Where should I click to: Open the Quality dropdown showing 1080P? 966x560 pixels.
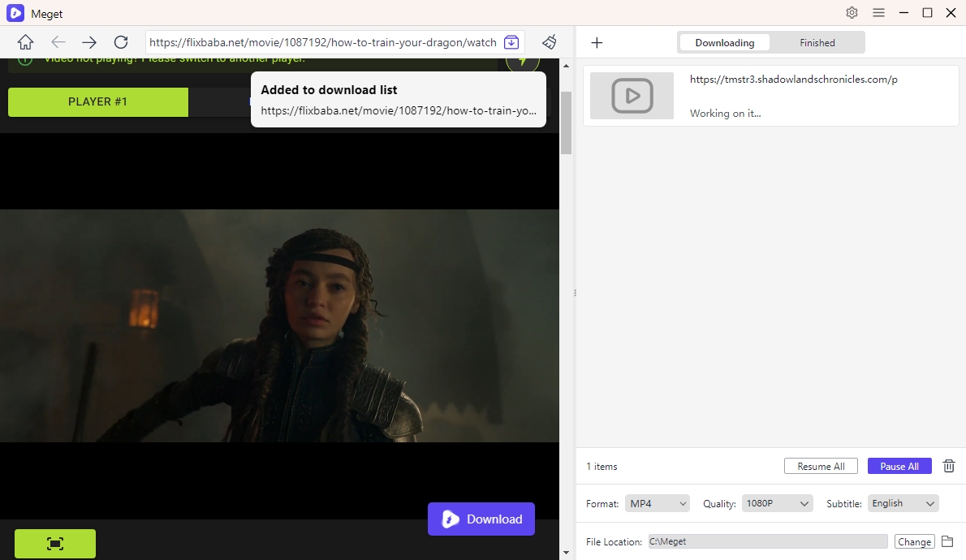(x=778, y=503)
